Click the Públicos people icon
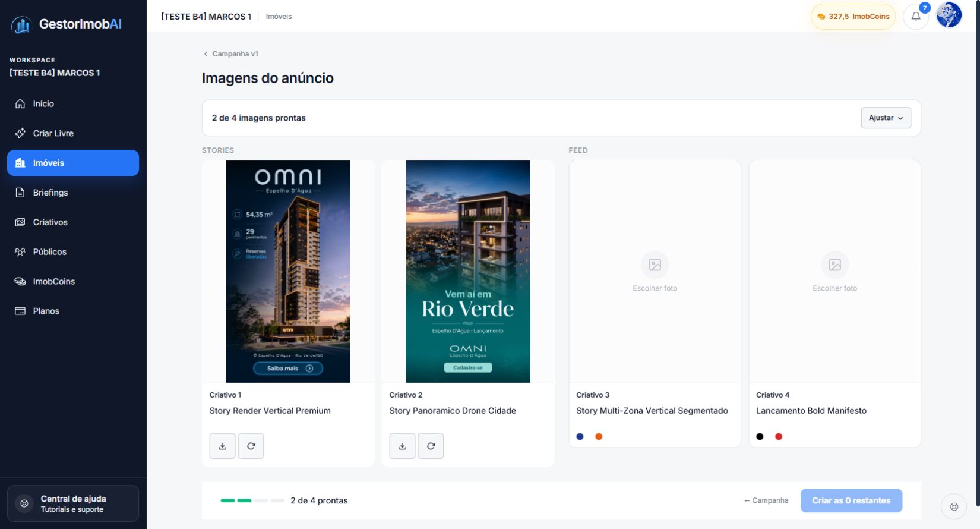 tap(20, 252)
